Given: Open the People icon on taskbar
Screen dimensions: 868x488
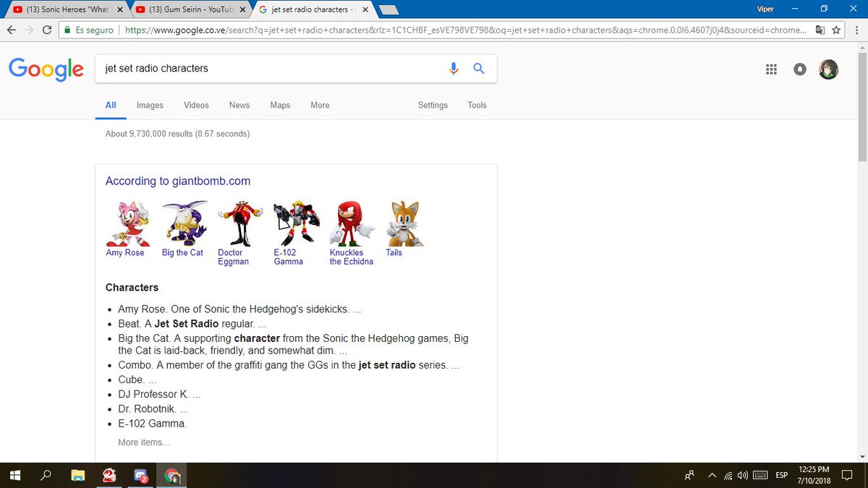Looking at the screenshot, I should coord(689,476).
